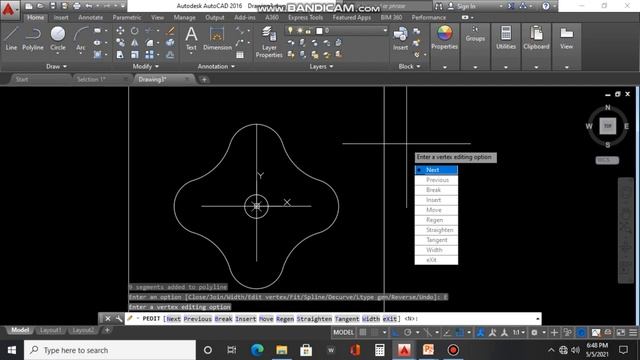
Task: Choose eXit in vertex editing menu
Action: pyautogui.click(x=436, y=260)
